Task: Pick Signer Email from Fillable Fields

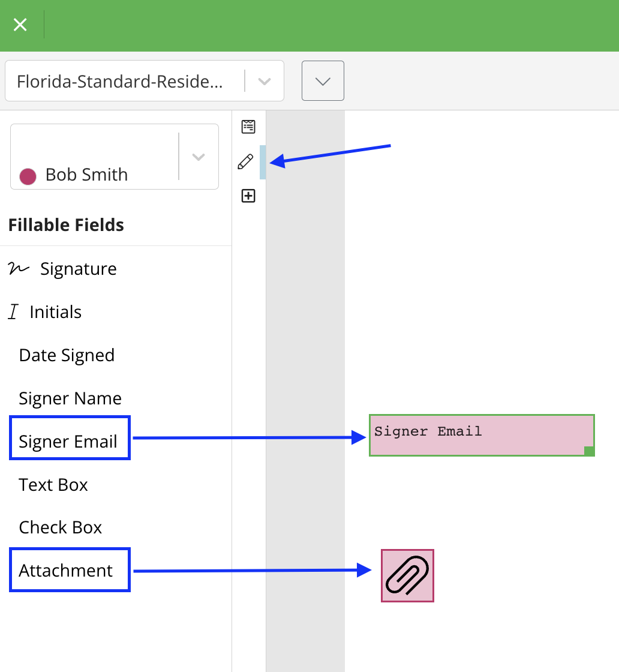Action: pos(68,442)
